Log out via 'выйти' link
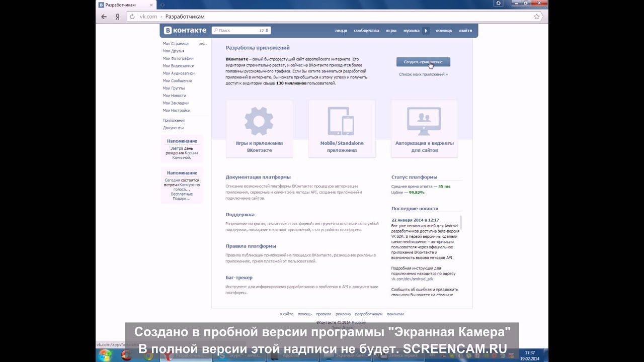 pyautogui.click(x=465, y=30)
